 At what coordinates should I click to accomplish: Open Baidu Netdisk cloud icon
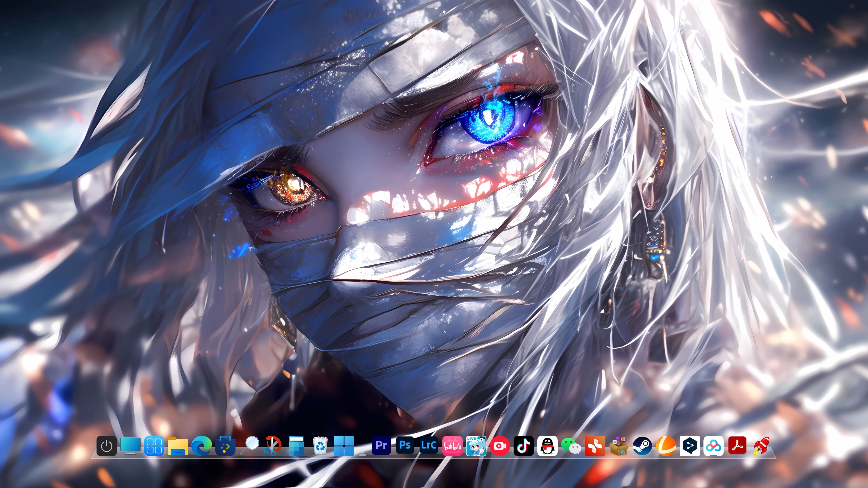[x=714, y=446]
